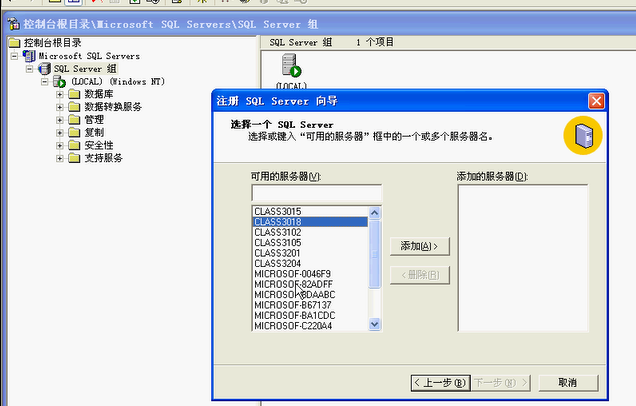Click inside the 添加的服务器 list box
This screenshot has height=406, width=636.
pyautogui.click(x=523, y=258)
